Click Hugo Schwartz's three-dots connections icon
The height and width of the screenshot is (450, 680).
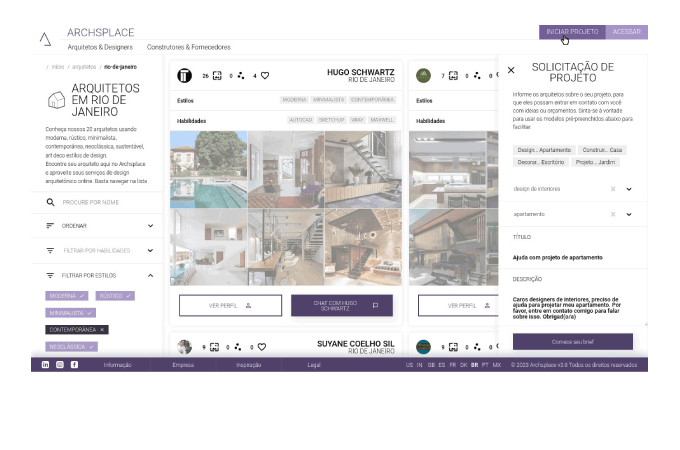(x=241, y=75)
